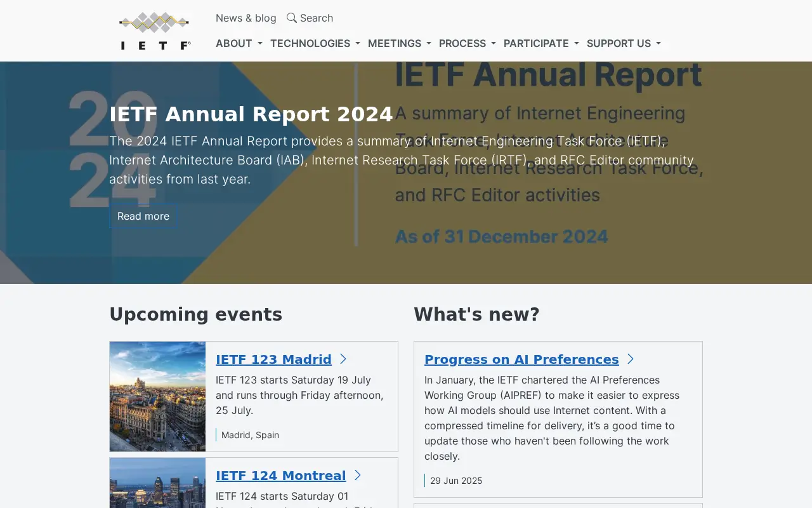Click the 29 Jun 2025 date
The width and height of the screenshot is (812, 508).
tap(456, 481)
